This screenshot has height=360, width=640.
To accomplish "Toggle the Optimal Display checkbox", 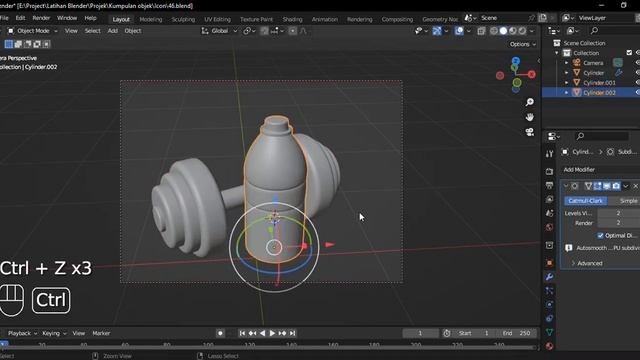I will [x=600, y=236].
